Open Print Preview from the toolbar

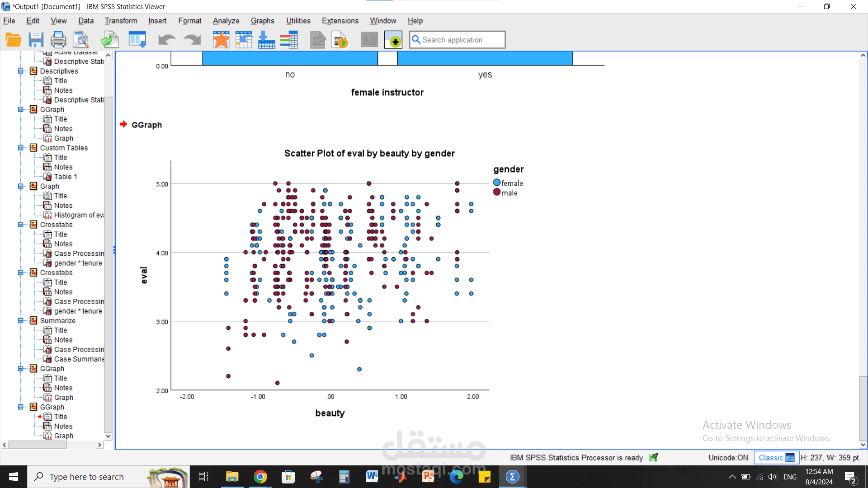pos(82,40)
